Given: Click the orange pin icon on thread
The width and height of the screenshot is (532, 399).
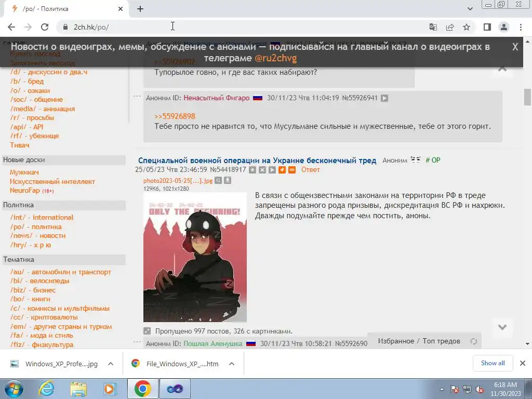Looking at the screenshot, I should pos(282,170).
